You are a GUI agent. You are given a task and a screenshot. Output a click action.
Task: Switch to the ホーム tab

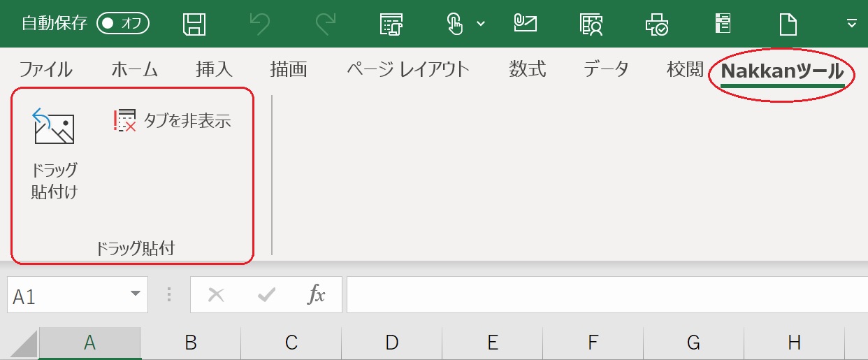(134, 69)
